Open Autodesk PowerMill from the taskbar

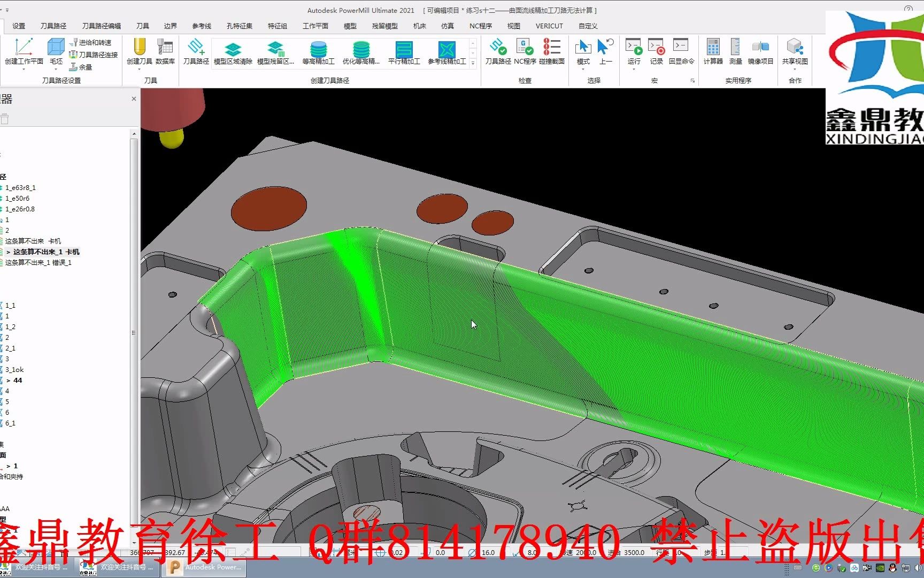pyautogui.click(x=204, y=567)
